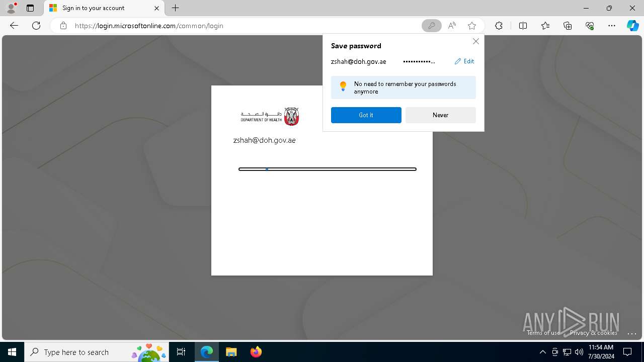Open Collections
This screenshot has height=362, width=644.
[568, 26]
